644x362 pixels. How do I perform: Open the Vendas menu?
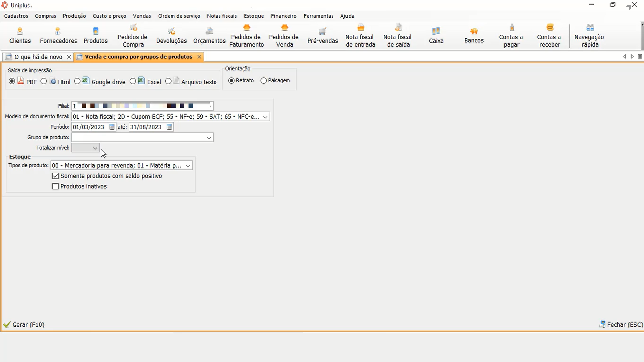point(142,16)
